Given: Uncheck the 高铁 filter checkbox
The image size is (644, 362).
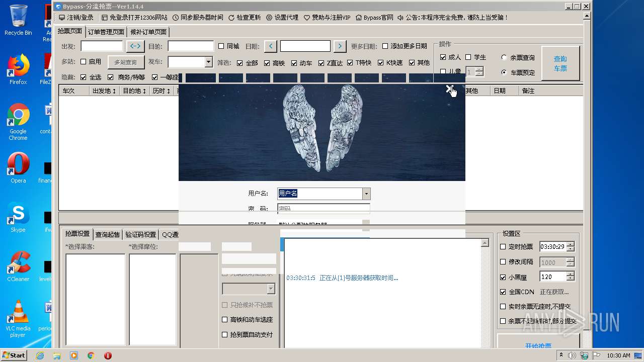Looking at the screenshot, I should coord(267,63).
